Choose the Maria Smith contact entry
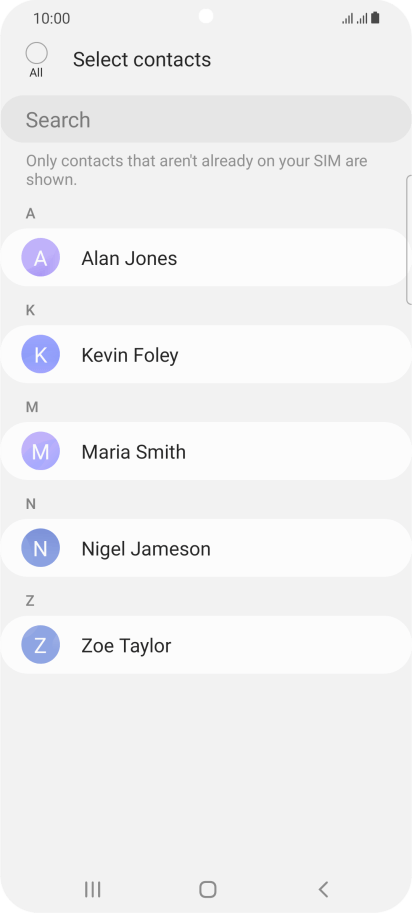Screen dimensions: 412x915 point(206,451)
